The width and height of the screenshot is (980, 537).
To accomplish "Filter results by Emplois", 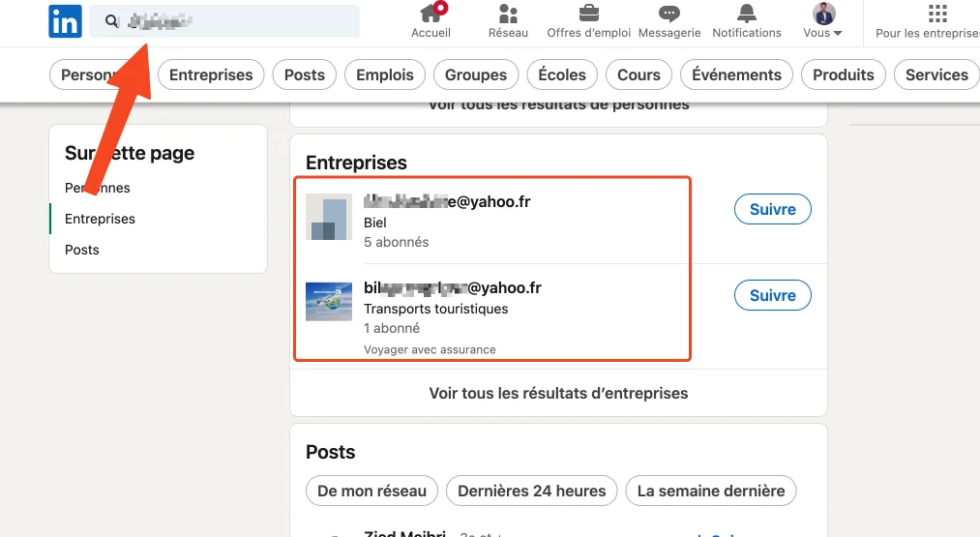I will click(385, 75).
